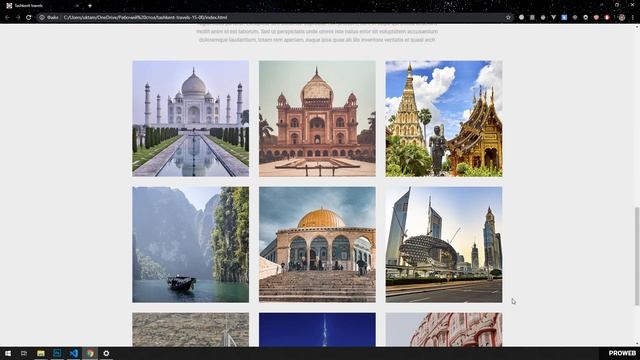The image size is (640, 360).
Task: Reload the page with the refresh icon
Action: point(29,18)
